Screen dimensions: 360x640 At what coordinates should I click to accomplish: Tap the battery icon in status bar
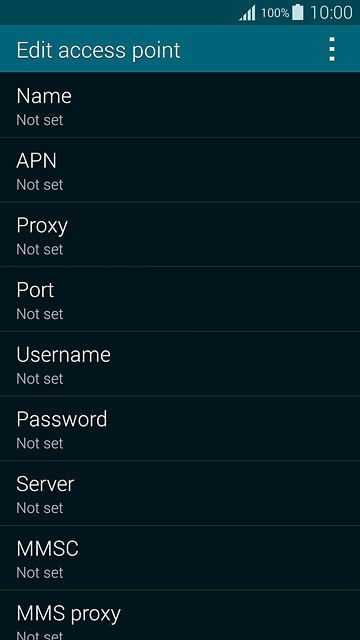coord(298,12)
